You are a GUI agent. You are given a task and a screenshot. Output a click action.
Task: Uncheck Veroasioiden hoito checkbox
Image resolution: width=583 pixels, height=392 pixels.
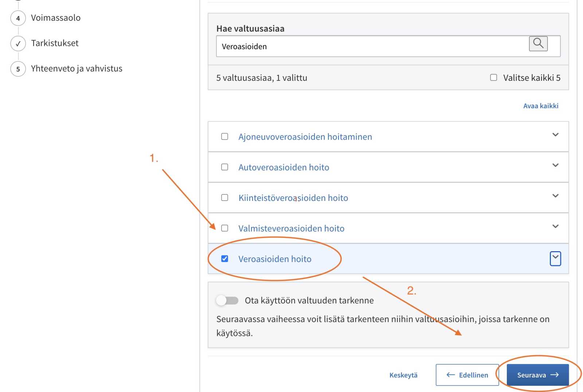tap(225, 259)
